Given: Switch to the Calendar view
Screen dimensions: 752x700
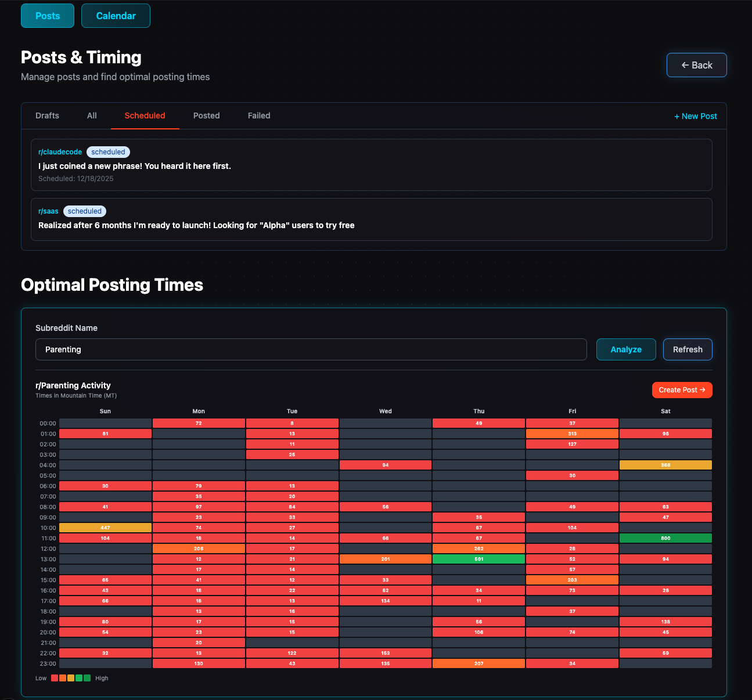Looking at the screenshot, I should [x=116, y=16].
